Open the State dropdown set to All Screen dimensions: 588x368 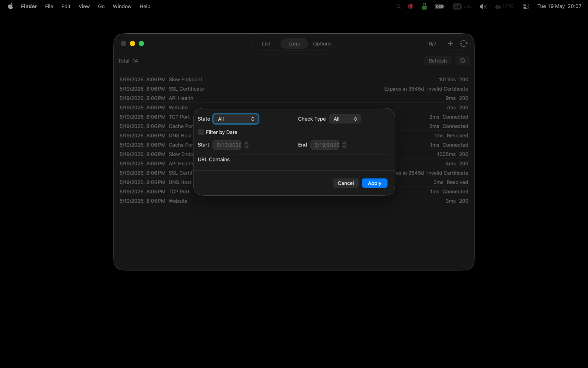(x=236, y=119)
